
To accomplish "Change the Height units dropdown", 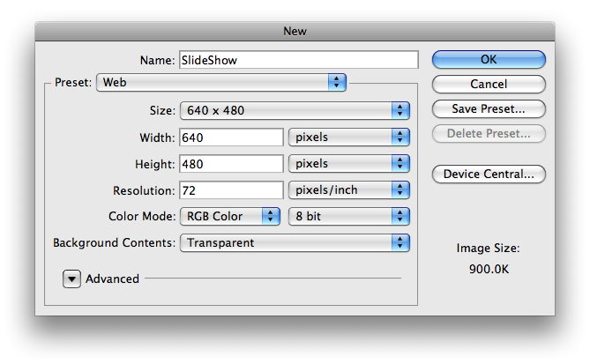I will (x=349, y=164).
